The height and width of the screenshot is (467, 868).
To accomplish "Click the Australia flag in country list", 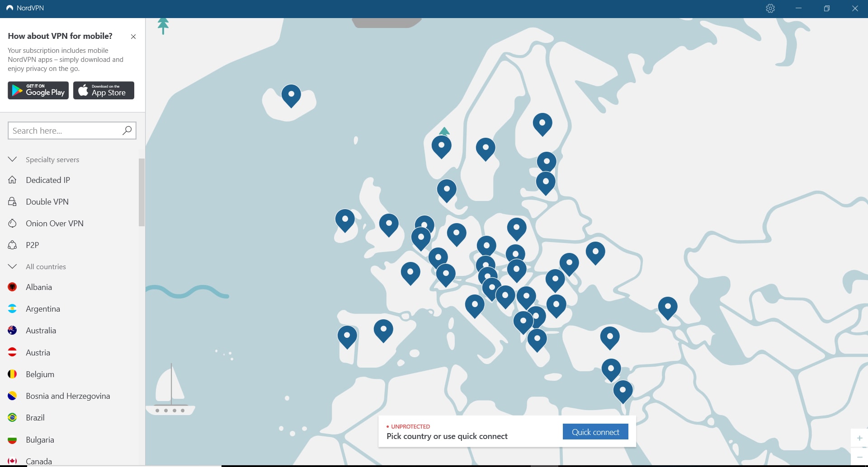I will (12, 330).
